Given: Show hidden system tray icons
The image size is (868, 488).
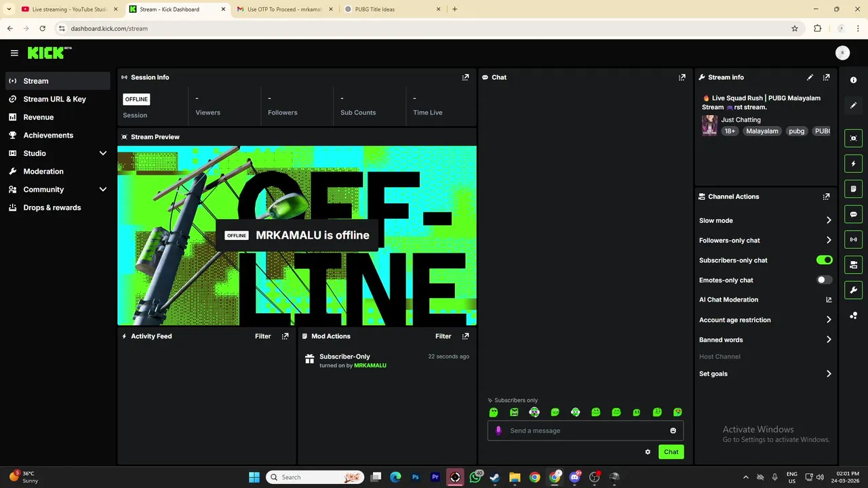Looking at the screenshot, I should pyautogui.click(x=745, y=477).
